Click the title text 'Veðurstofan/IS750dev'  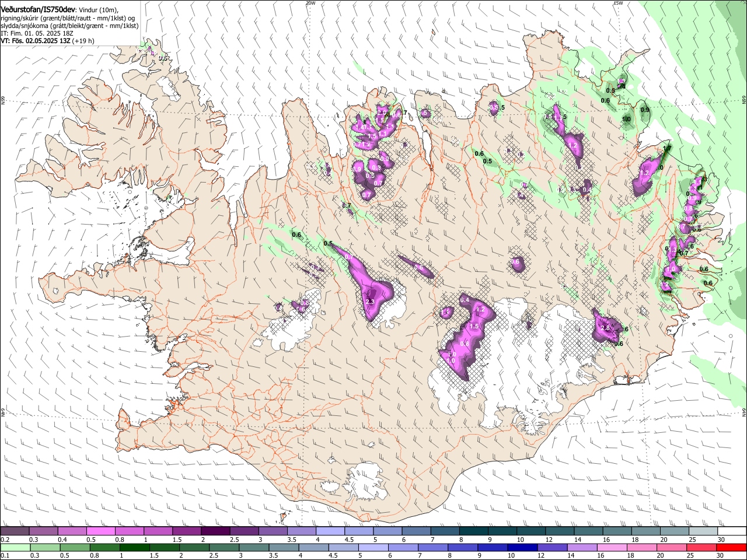[x=38, y=9]
